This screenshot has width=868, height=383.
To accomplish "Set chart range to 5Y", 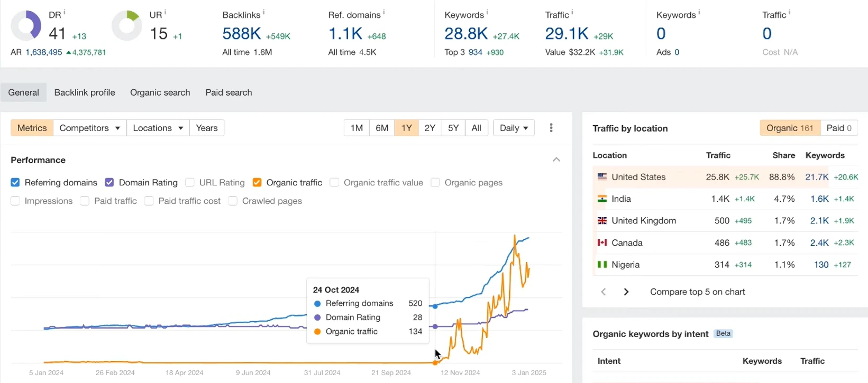I will [453, 128].
